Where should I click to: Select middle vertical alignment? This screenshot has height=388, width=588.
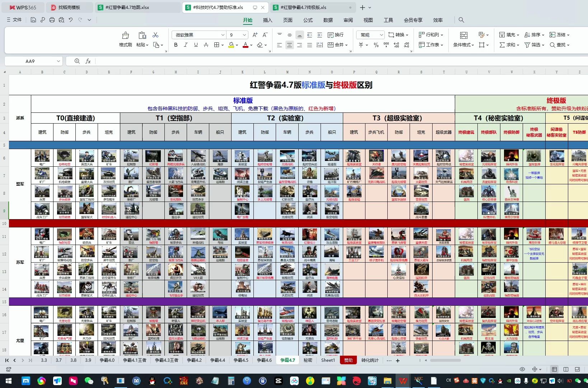290,35
